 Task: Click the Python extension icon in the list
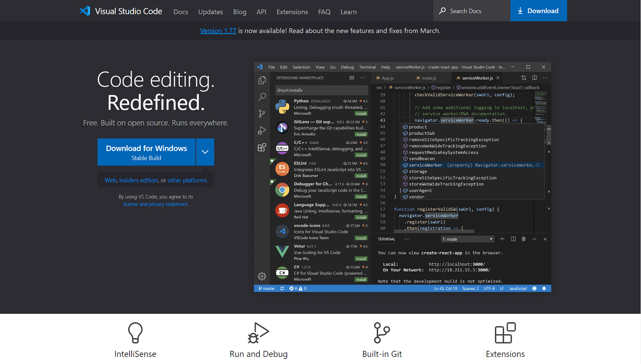282,107
